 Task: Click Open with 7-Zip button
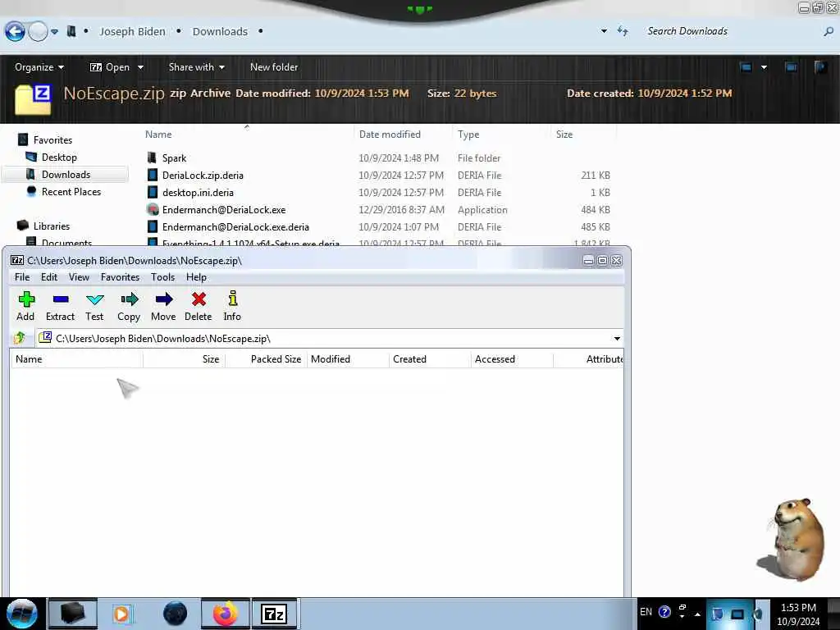tap(110, 67)
